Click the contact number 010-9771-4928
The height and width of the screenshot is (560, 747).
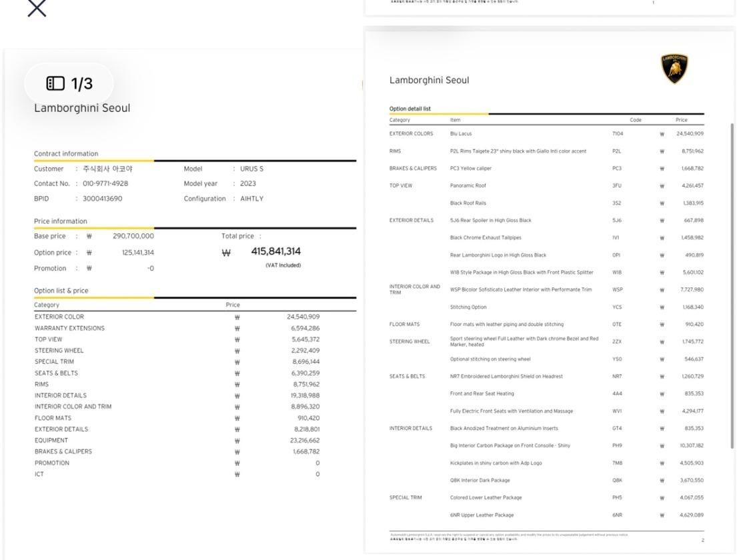point(105,183)
